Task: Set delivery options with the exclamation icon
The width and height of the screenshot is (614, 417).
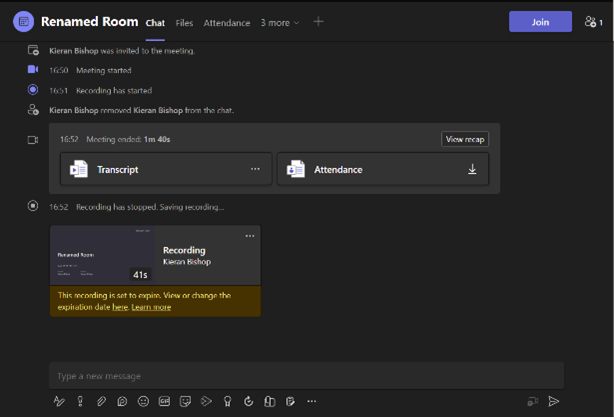Action: tap(80, 401)
